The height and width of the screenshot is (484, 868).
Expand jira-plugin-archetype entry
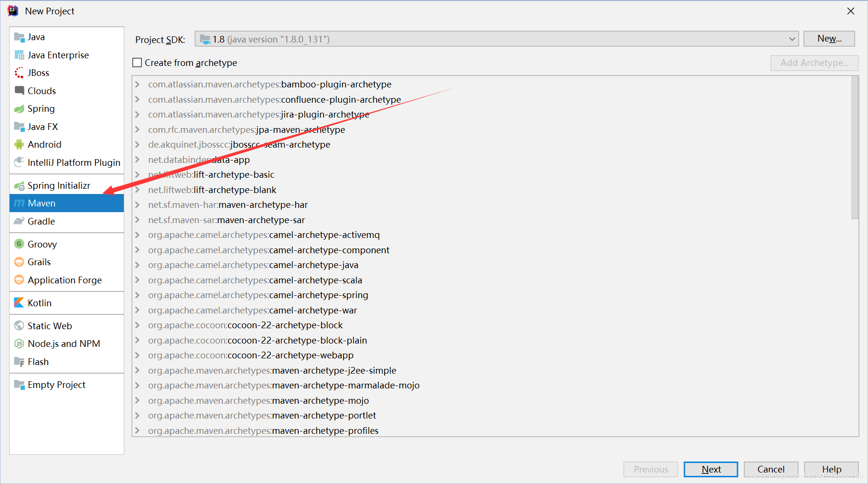tap(138, 115)
